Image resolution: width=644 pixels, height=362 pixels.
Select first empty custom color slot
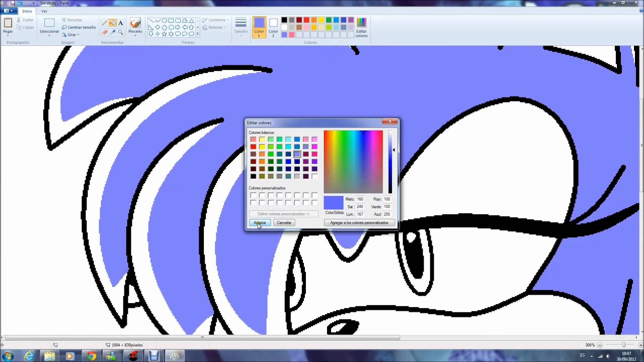253,195
